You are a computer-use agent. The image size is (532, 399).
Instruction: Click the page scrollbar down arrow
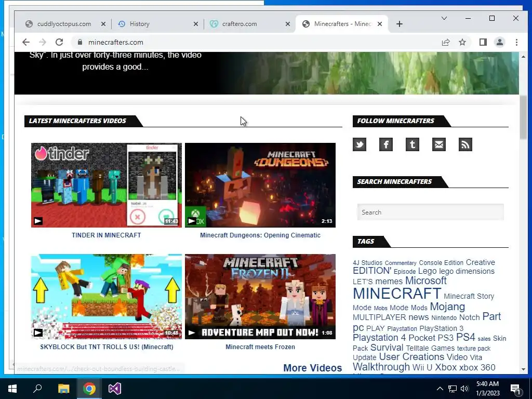coord(523,369)
